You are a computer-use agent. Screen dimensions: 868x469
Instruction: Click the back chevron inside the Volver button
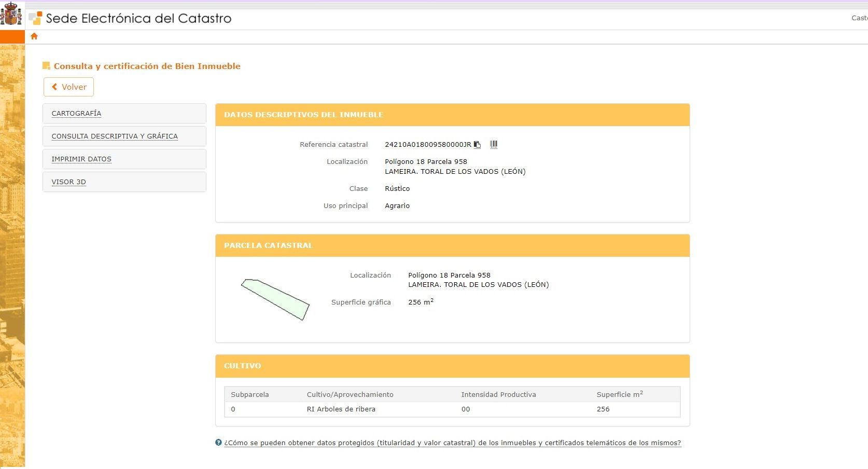[x=54, y=87]
